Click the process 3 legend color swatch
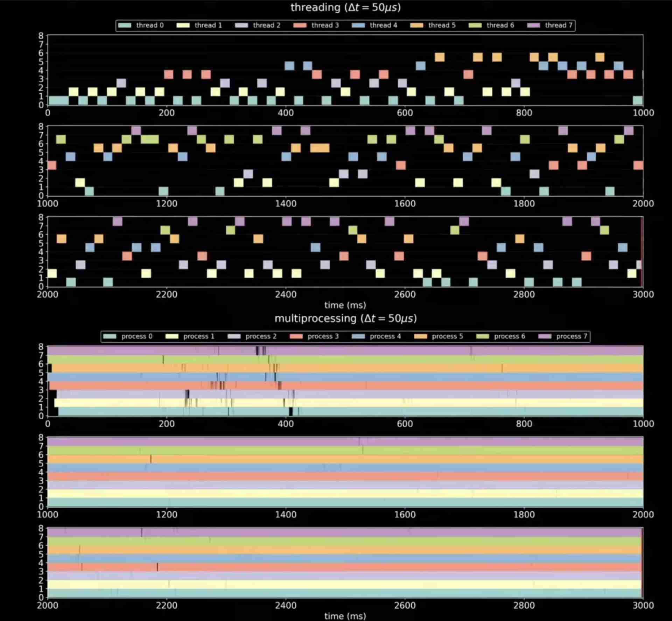The height and width of the screenshot is (621, 672). tap(296, 336)
